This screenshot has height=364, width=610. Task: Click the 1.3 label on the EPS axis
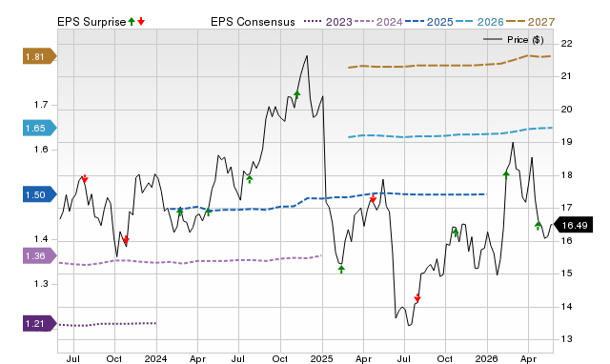[41, 284]
